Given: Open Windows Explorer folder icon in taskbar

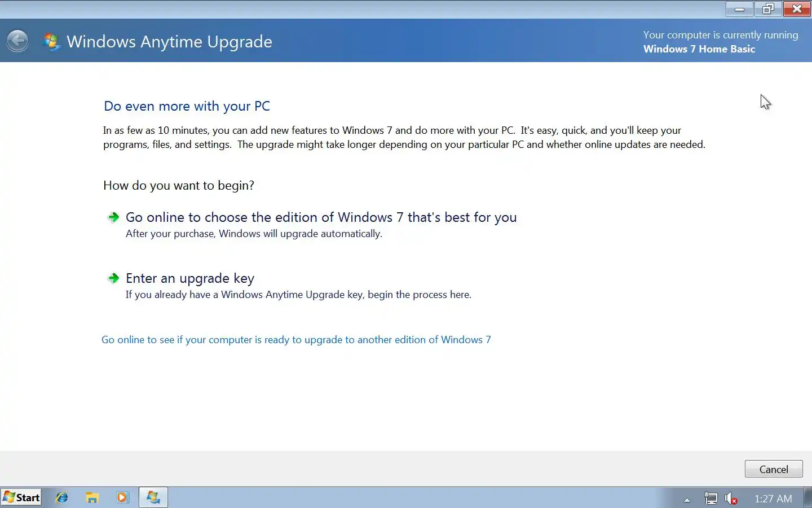Looking at the screenshot, I should [x=92, y=497].
